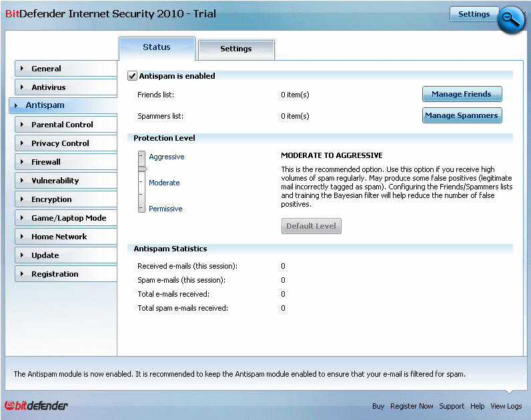Expand the Antivirus section arrow
This screenshot has height=420, width=531.
(22, 87)
